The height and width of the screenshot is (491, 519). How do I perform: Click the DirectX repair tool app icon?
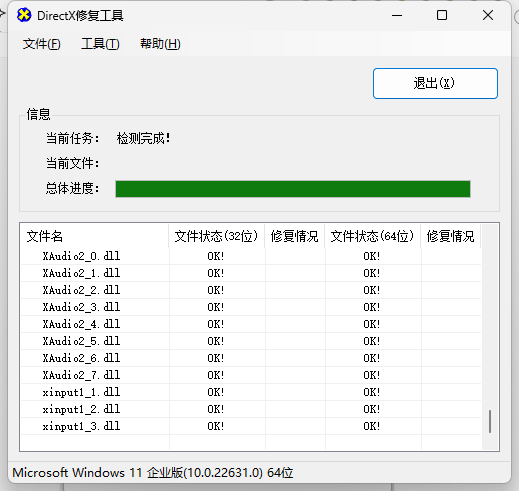pyautogui.click(x=24, y=15)
